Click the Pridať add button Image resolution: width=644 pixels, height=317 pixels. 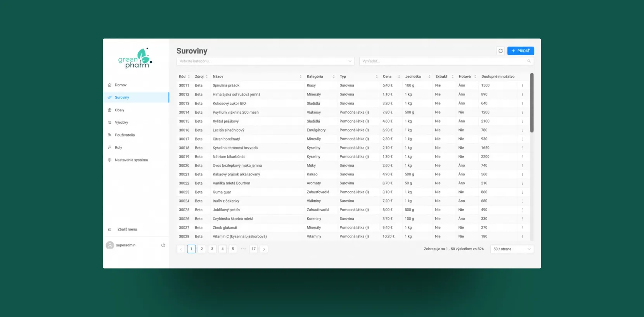521,51
